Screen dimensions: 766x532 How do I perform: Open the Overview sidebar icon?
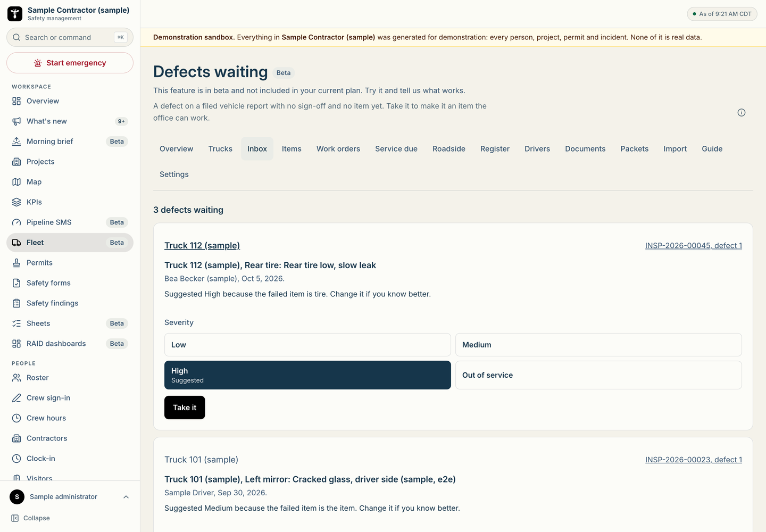16,101
